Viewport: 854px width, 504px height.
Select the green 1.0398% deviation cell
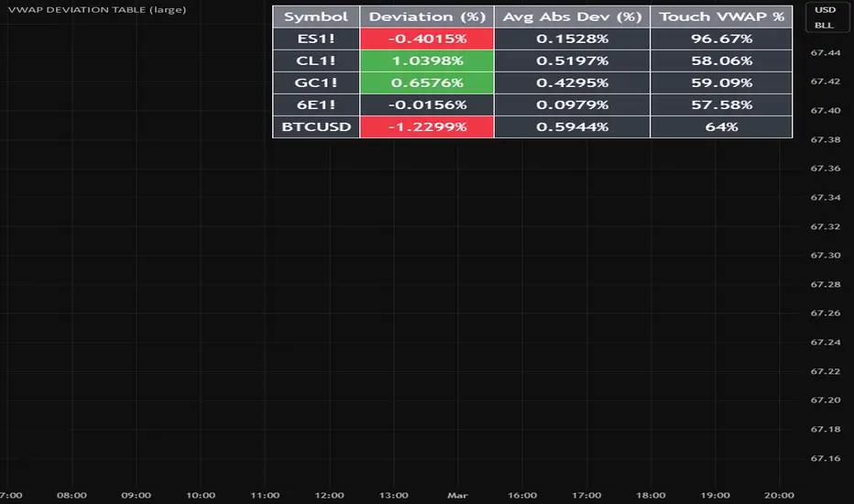pyautogui.click(x=427, y=61)
